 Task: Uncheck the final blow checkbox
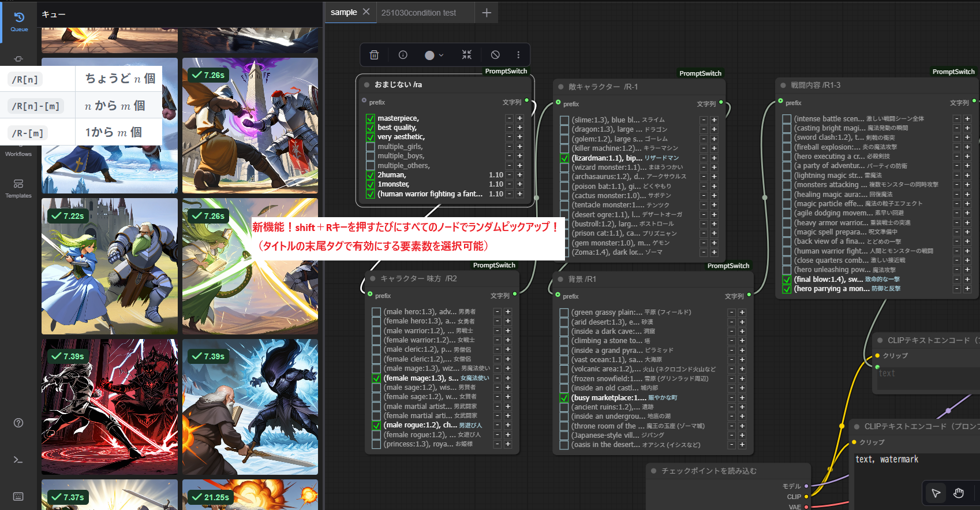click(x=787, y=280)
